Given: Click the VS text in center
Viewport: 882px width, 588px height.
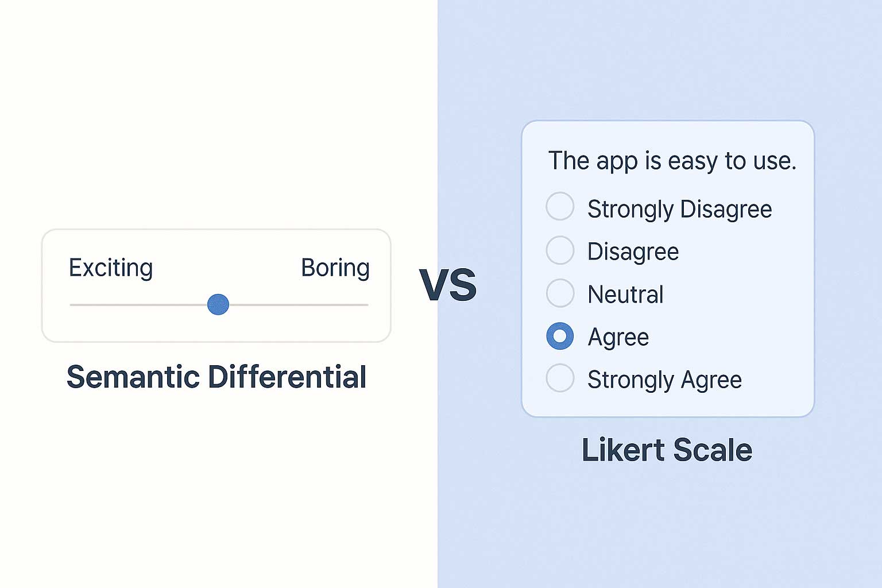Looking at the screenshot, I should pyautogui.click(x=448, y=285).
